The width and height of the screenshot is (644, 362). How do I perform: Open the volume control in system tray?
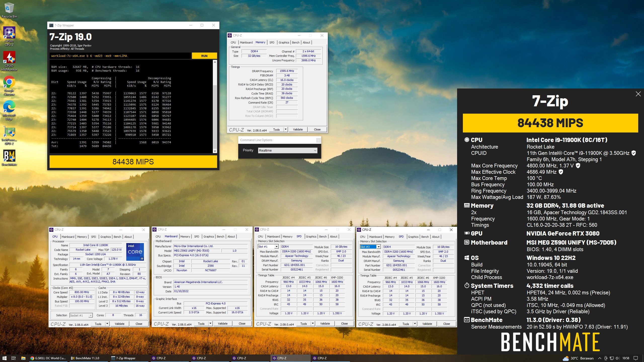click(x=618, y=358)
